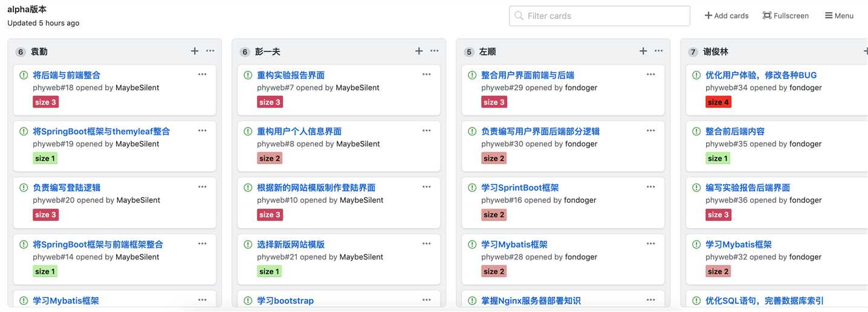The height and width of the screenshot is (312, 868).
Task: Click open issue icon on 选择新版网站模版 card
Action: coord(248,244)
